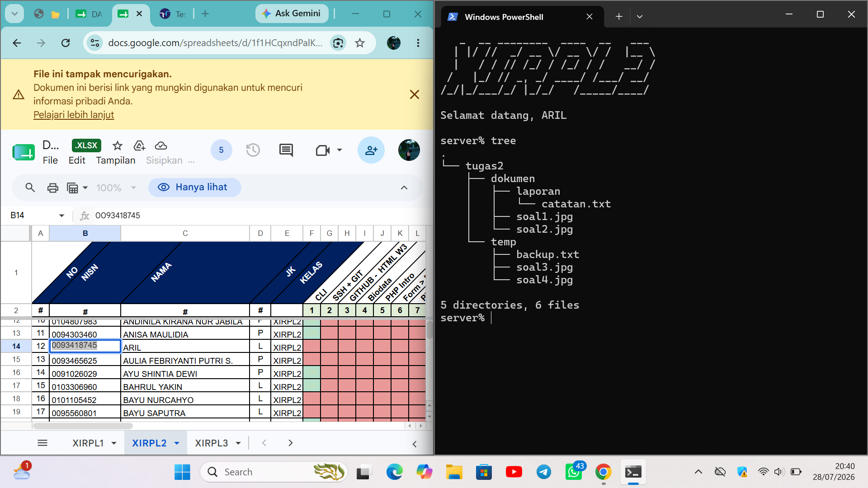Dismiss the suspicious file warning banner

414,94
